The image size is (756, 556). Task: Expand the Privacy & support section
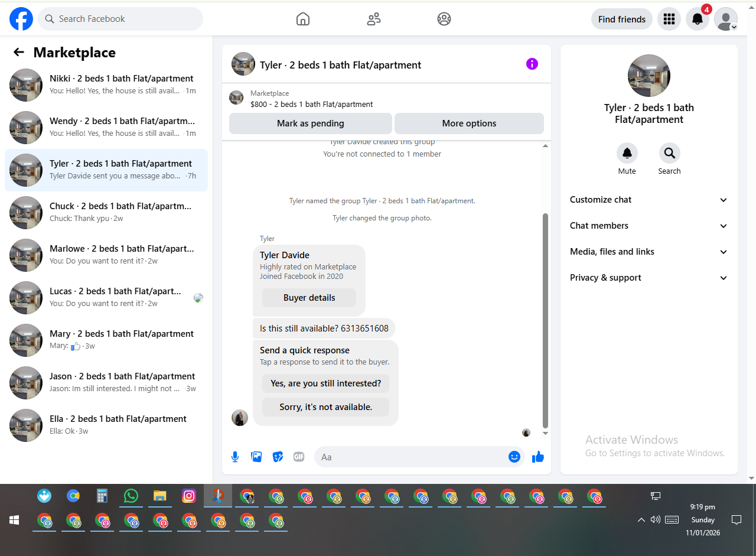649,278
